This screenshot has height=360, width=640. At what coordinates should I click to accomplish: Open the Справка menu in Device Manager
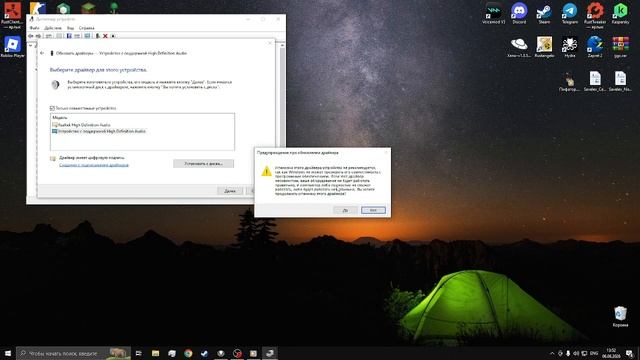coord(87,28)
